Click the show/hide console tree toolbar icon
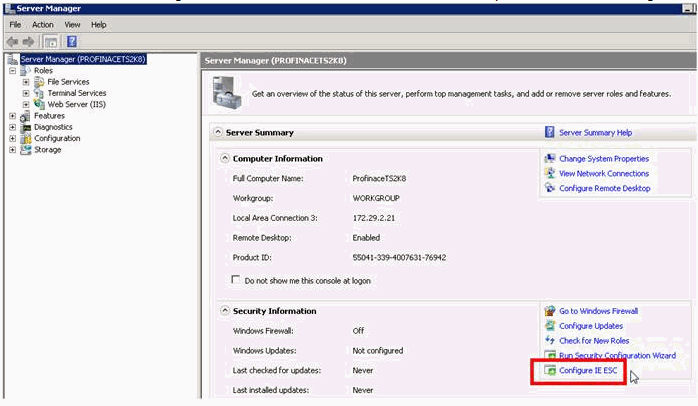The image size is (698, 406). pos(52,41)
